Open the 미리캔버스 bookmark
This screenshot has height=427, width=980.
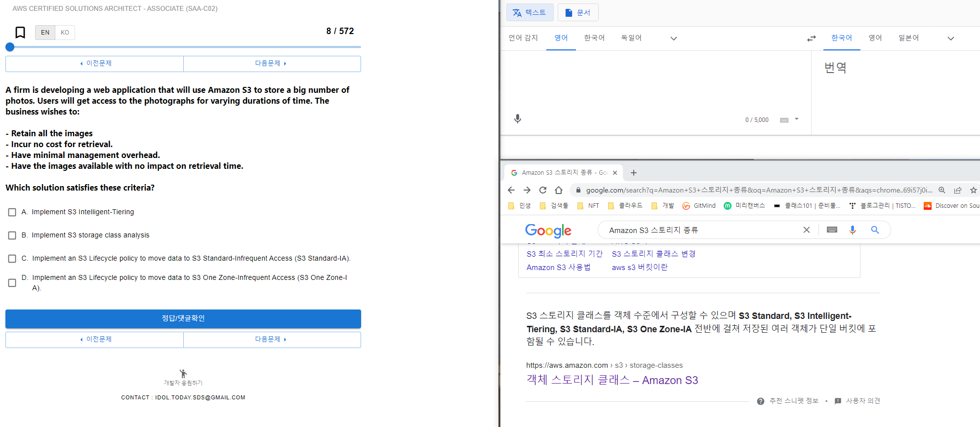pos(744,206)
